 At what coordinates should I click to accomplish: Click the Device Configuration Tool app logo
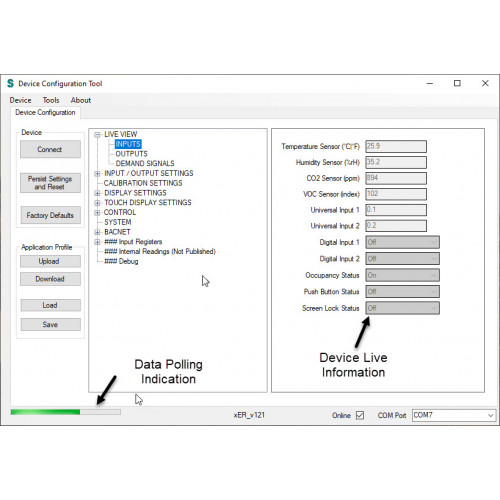pyautogui.click(x=11, y=83)
